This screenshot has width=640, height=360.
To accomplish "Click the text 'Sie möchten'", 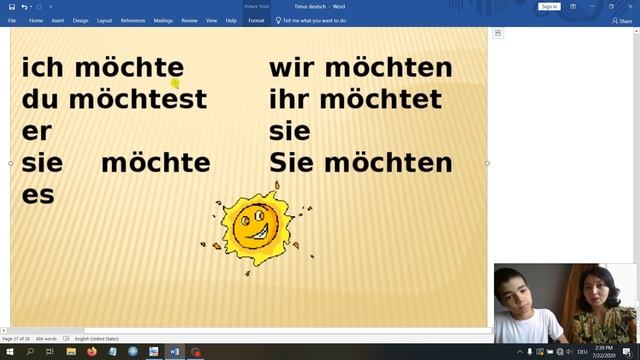I will 361,163.
